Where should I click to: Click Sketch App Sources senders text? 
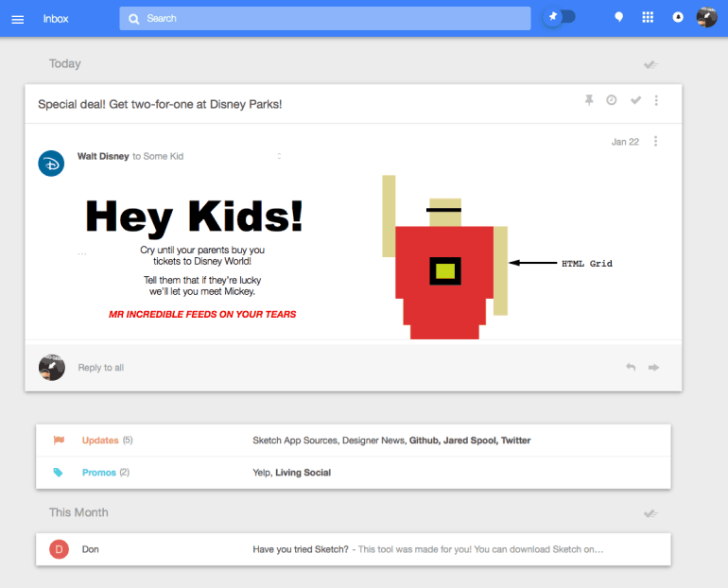391,440
